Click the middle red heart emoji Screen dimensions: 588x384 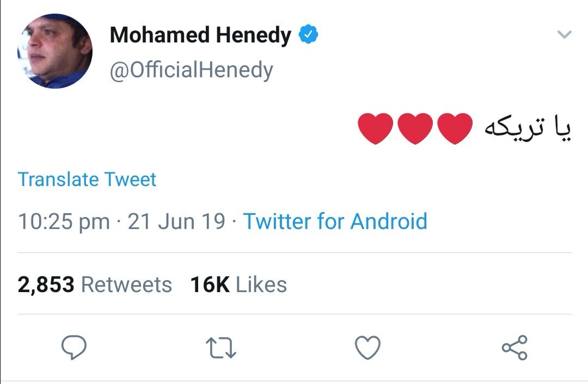point(415,129)
